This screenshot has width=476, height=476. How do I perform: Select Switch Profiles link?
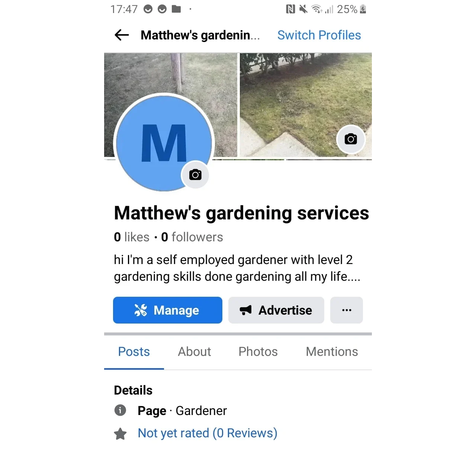pyautogui.click(x=319, y=35)
